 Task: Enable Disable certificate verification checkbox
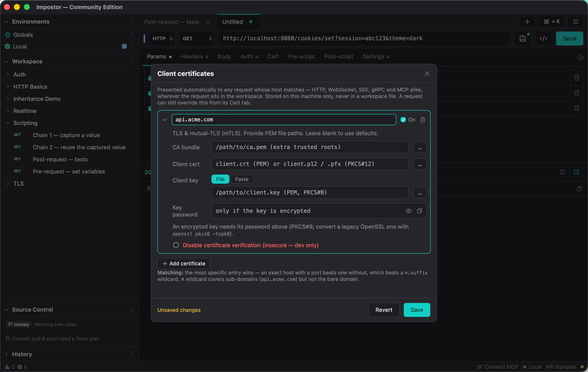(176, 245)
